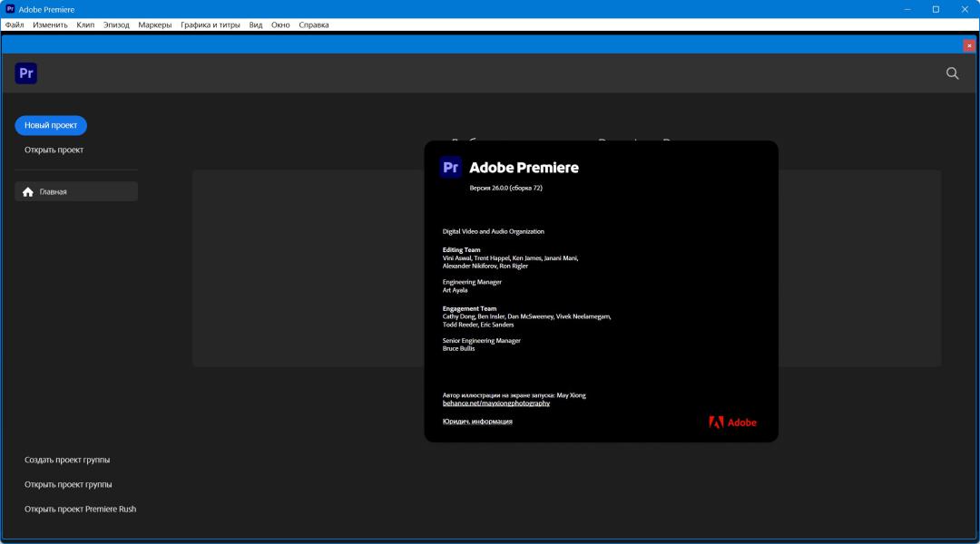Close the blue banner with the red X
The width and height of the screenshot is (980, 544).
pyautogui.click(x=969, y=45)
